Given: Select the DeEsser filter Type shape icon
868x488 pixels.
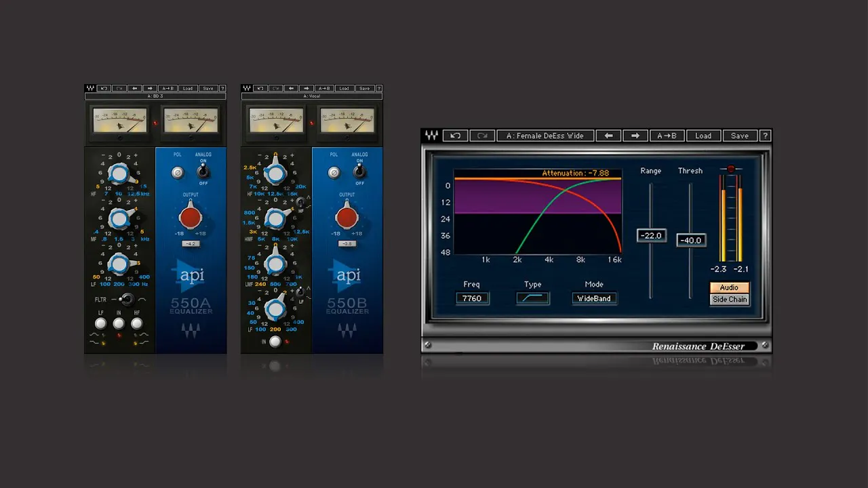Looking at the screenshot, I should (532, 298).
